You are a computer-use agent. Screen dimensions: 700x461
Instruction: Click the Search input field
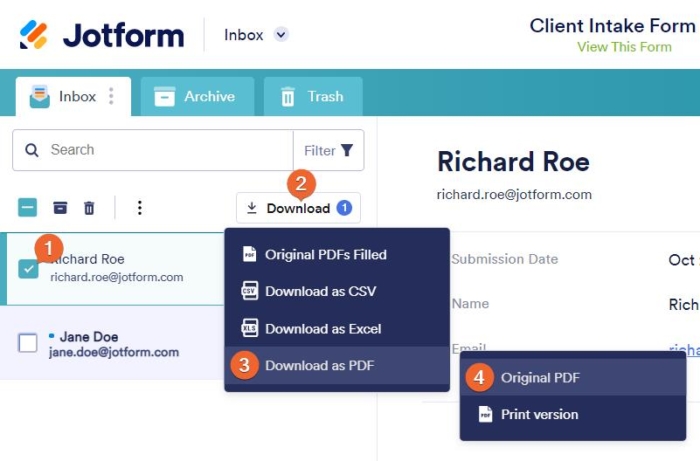click(153, 150)
